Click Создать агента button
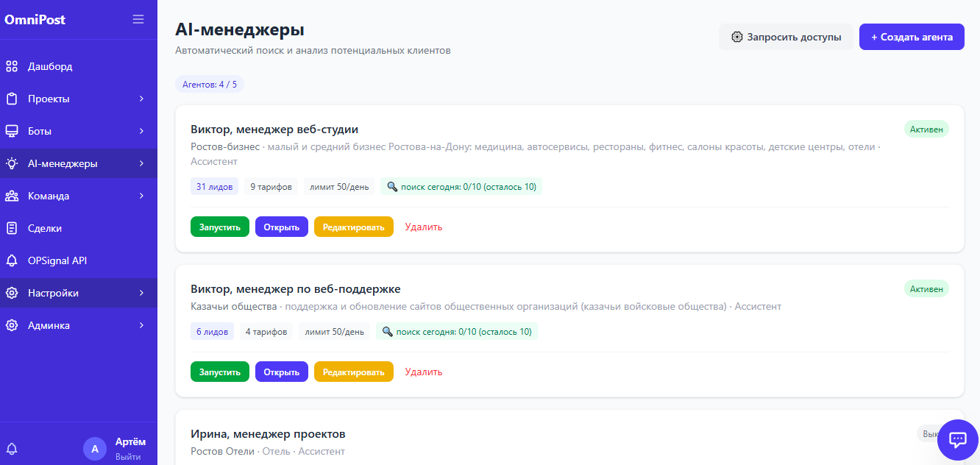Image resolution: width=980 pixels, height=465 pixels. click(x=912, y=37)
